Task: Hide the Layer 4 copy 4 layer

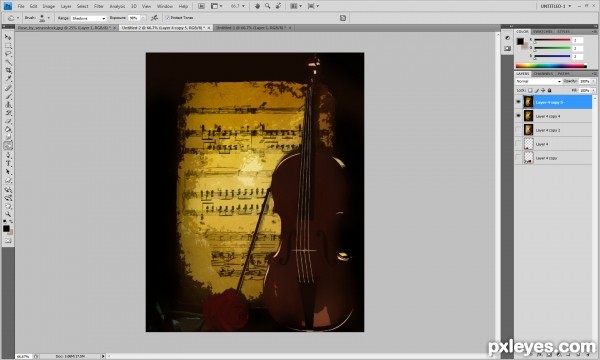Action: (518, 116)
